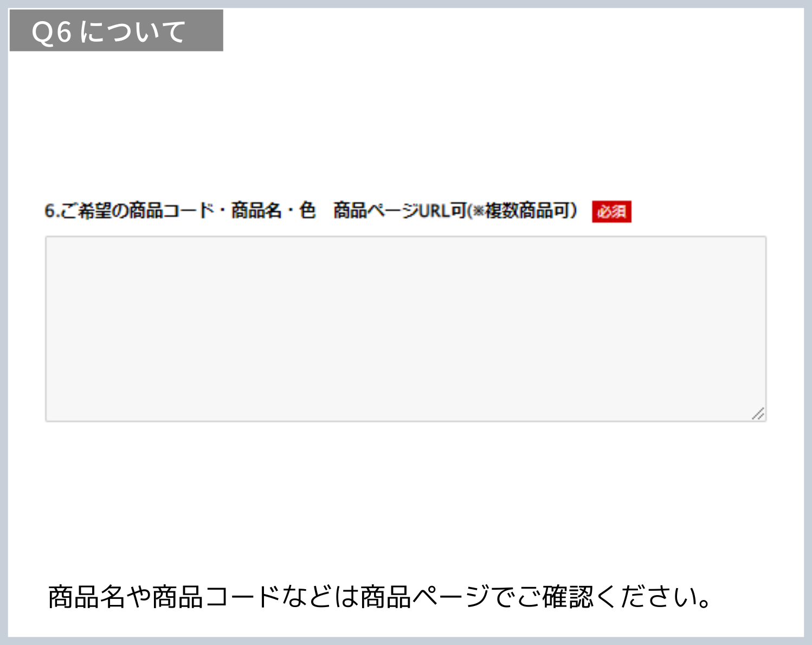Click the 商品ページURL可 text in the label
Viewport: 812px width, 645px height.
point(400,210)
